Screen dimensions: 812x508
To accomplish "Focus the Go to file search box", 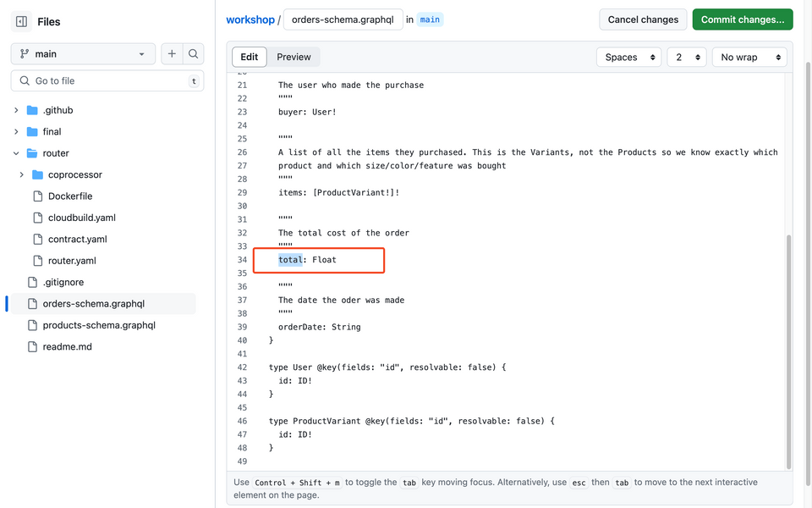I will (x=107, y=81).
